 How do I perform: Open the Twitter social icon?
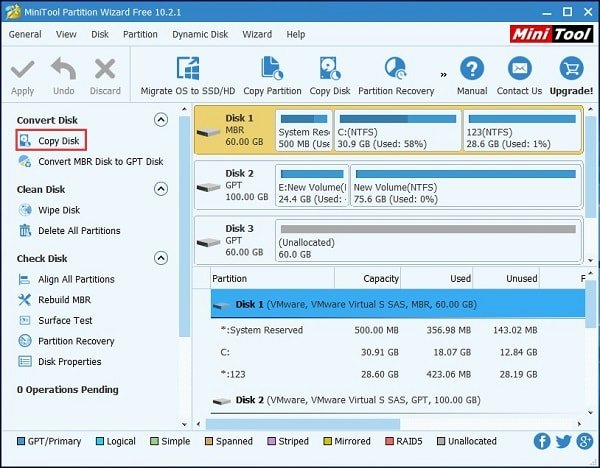(564, 441)
